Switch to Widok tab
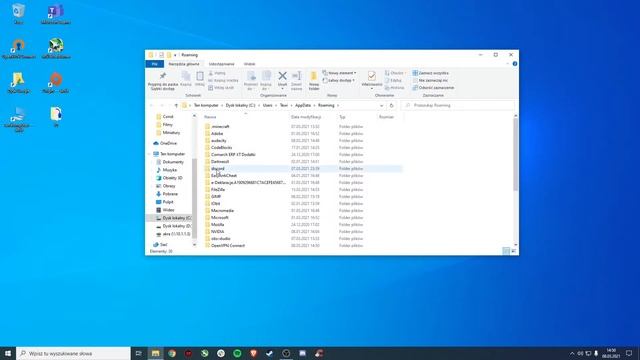The width and height of the screenshot is (640, 360). pos(249,64)
